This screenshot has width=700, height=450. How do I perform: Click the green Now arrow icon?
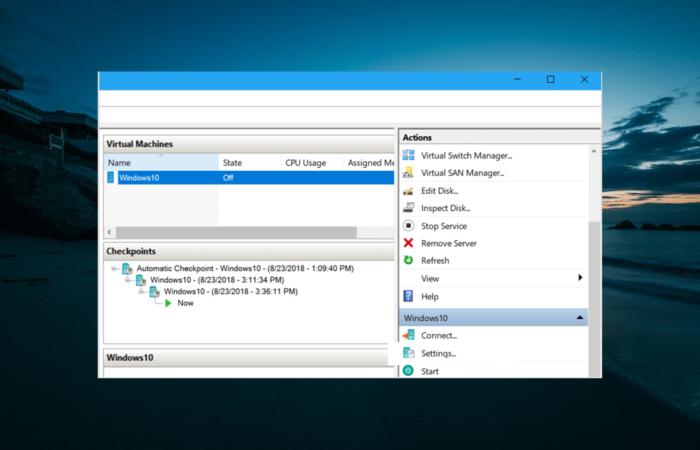click(168, 303)
